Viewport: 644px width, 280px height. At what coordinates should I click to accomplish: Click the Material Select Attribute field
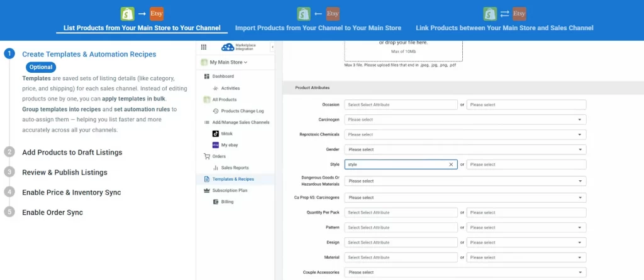[401, 257]
